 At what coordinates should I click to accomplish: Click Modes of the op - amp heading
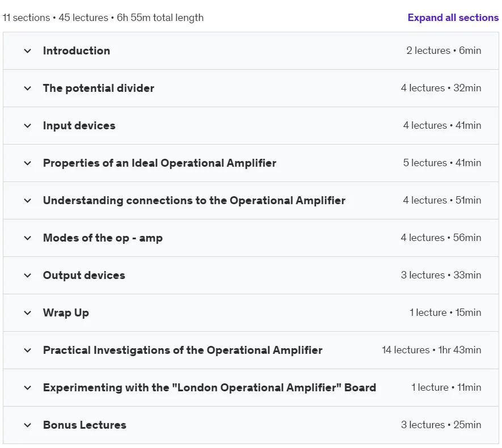(x=103, y=238)
